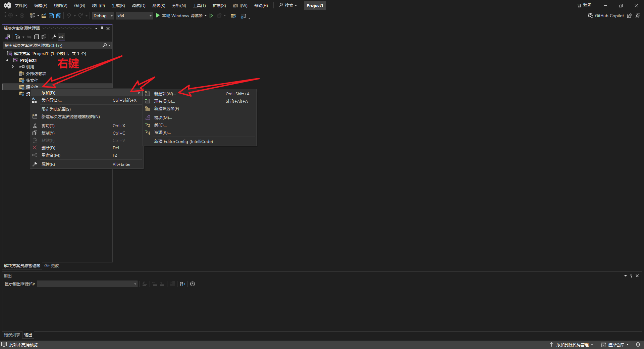Open Output panel window options dropdown
The image size is (644, 349).
tap(625, 276)
